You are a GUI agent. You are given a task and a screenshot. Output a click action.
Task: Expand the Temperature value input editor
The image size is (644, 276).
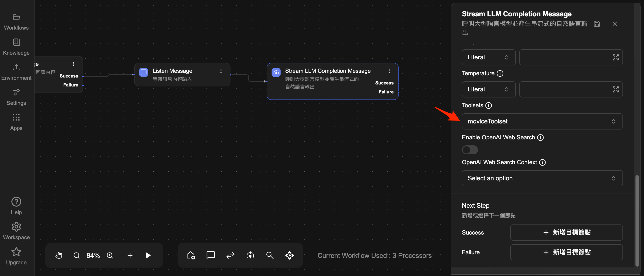point(616,89)
